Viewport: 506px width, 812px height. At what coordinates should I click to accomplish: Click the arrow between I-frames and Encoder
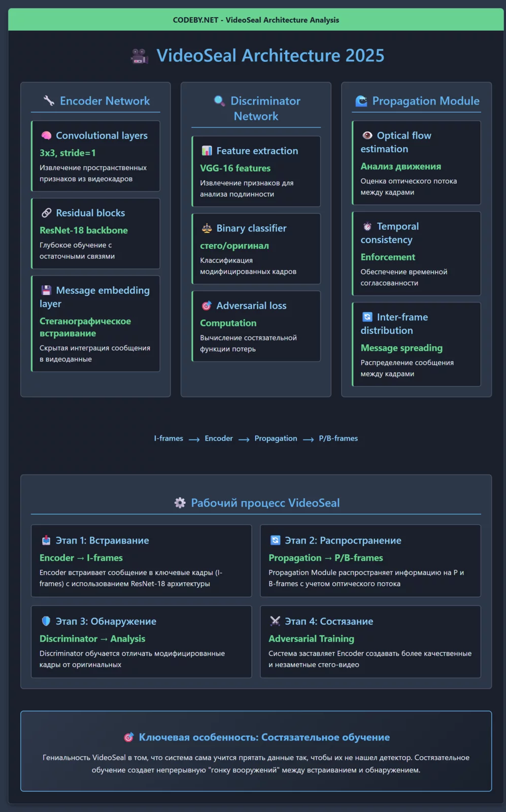click(194, 439)
